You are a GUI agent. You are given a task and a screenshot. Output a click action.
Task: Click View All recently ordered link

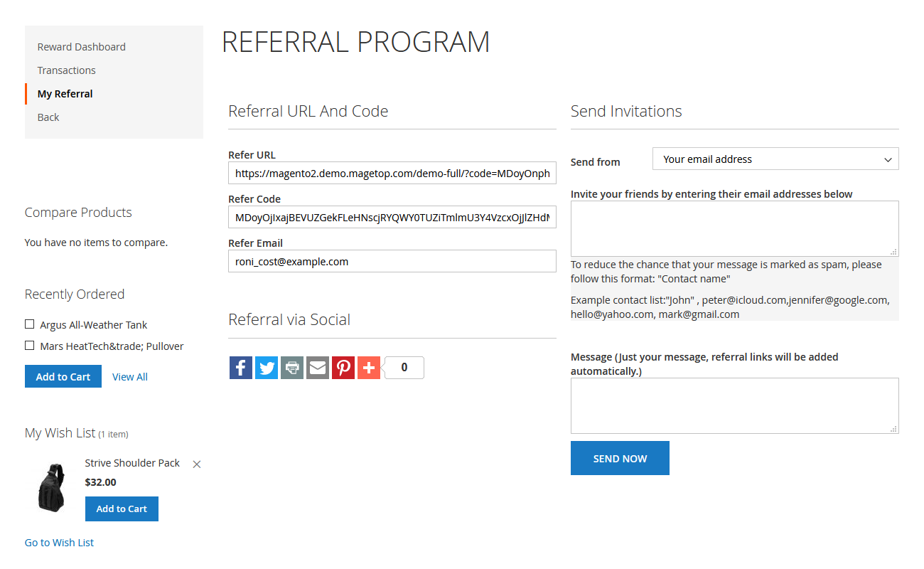click(x=130, y=377)
